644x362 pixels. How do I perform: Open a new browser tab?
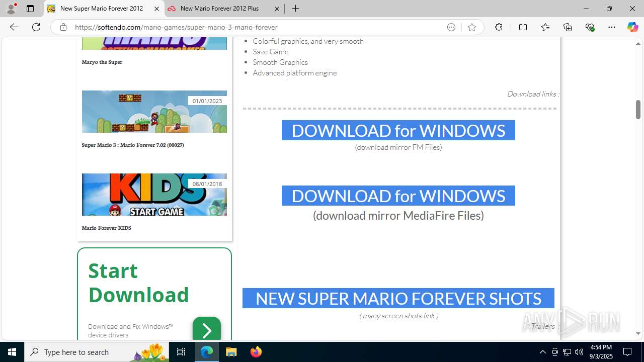tap(296, 9)
